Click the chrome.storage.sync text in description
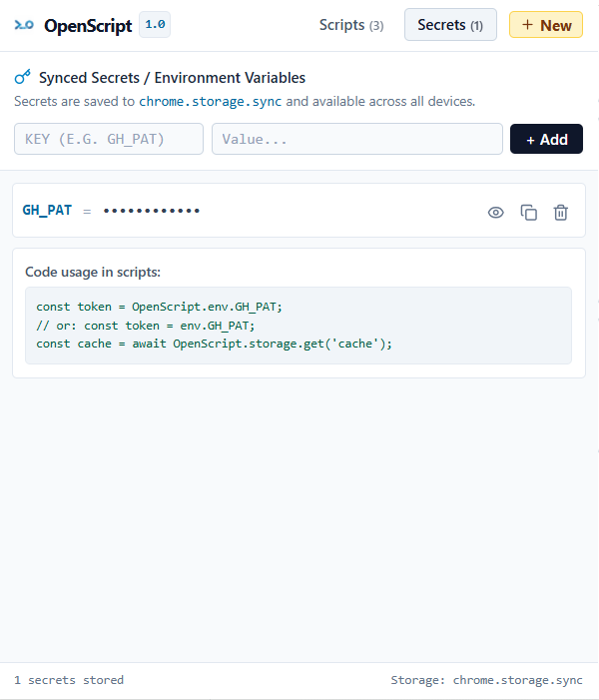599x700 pixels. click(x=211, y=101)
